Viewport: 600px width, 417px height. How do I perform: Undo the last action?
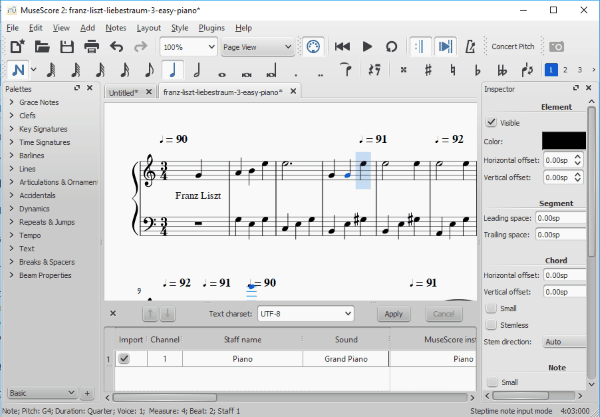click(x=116, y=47)
